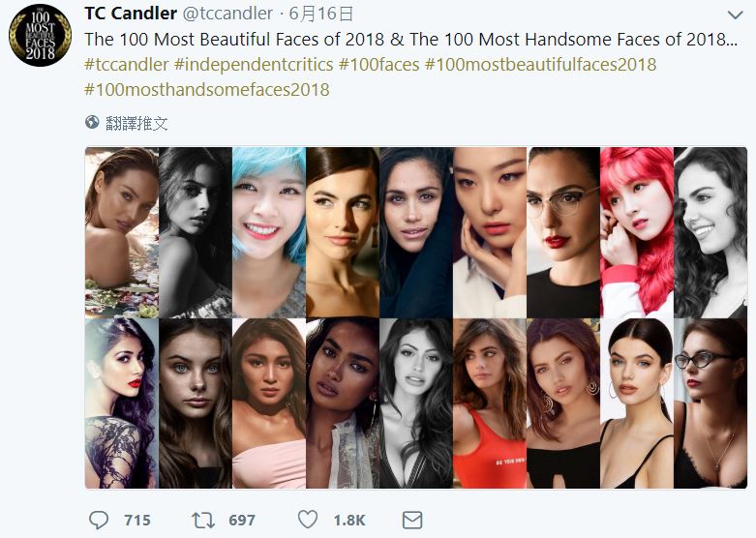The height and width of the screenshot is (538, 756).
Task: Open the TC Candler display name
Action: click(131, 14)
